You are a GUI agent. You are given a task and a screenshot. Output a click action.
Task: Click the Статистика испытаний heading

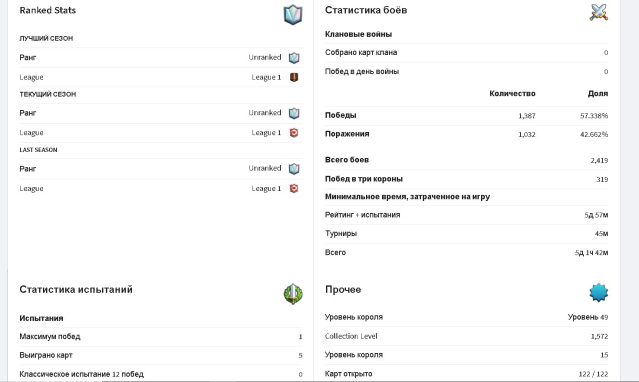[76, 289]
